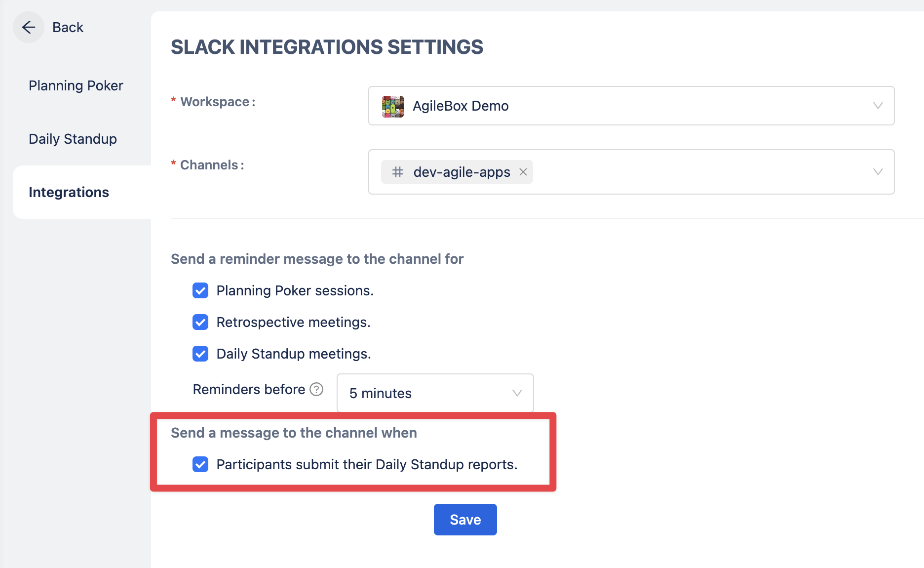The image size is (924, 568).
Task: Expand the Workspace dropdown chevron
Action: pos(878,106)
